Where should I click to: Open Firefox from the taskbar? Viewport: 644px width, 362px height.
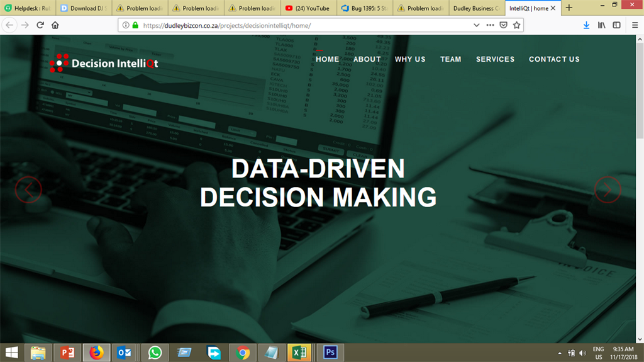click(x=96, y=353)
